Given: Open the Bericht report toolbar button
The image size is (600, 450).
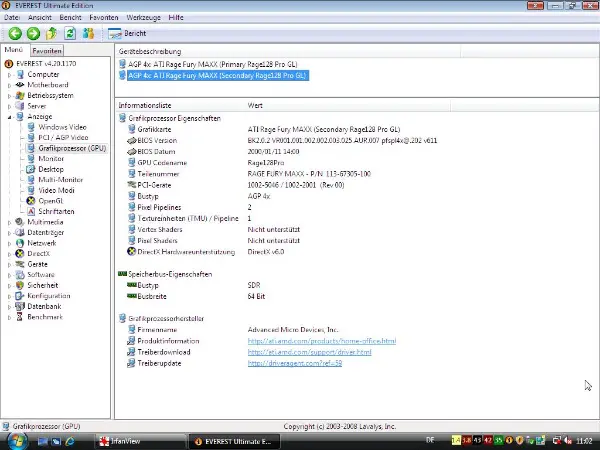Looking at the screenshot, I should tap(128, 33).
